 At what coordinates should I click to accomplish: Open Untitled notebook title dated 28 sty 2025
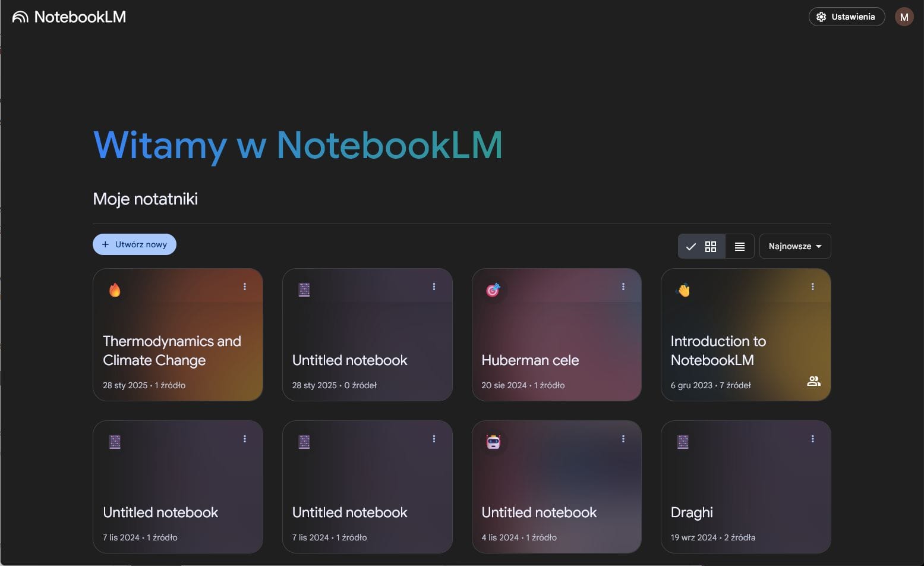[349, 360]
